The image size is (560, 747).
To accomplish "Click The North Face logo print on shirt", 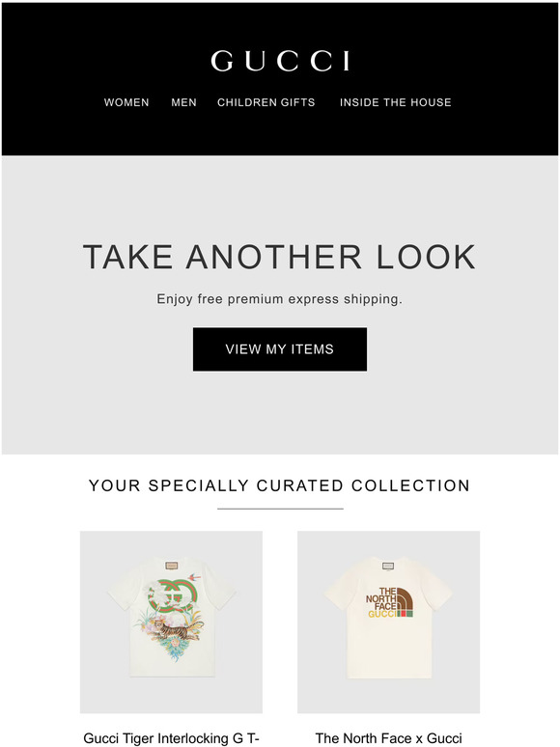I will pos(389,602).
